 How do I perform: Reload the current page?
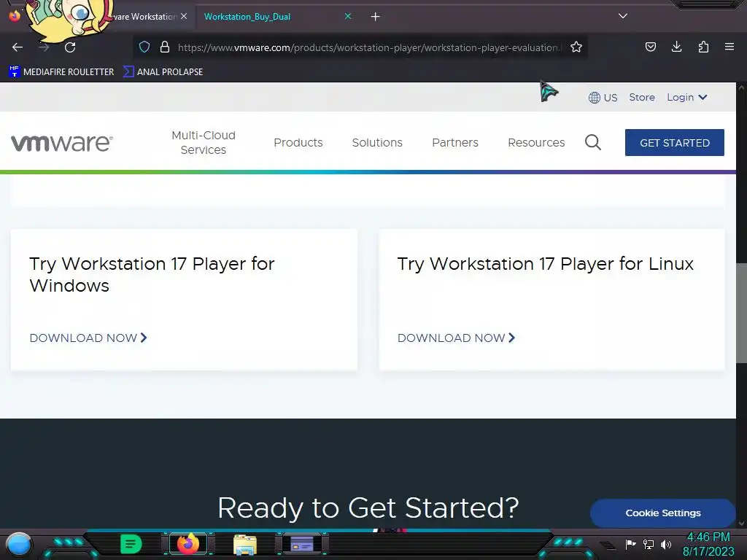coord(70,47)
